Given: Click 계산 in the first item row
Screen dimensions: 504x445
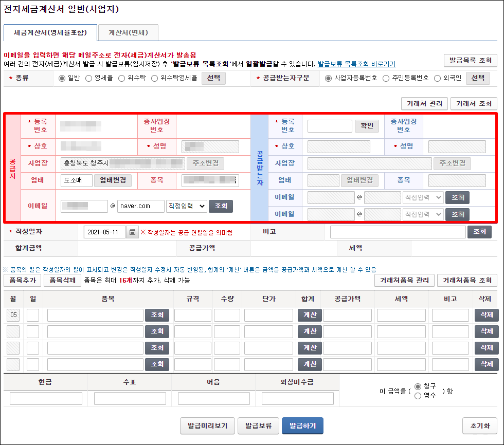Looking at the screenshot, I should tap(310, 316).
